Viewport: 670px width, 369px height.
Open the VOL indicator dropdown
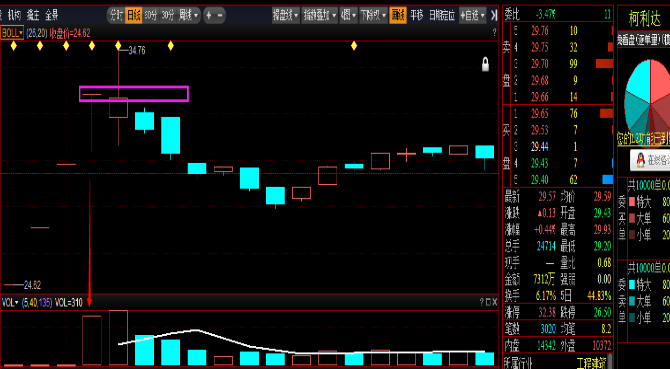pos(10,303)
